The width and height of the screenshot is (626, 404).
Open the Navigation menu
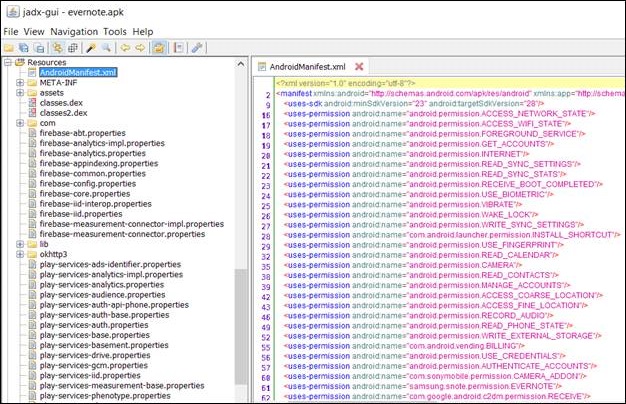tap(74, 31)
